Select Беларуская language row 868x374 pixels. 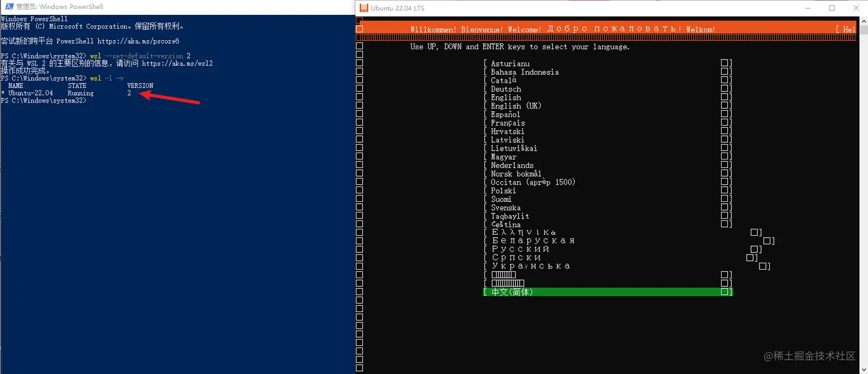tap(629, 241)
